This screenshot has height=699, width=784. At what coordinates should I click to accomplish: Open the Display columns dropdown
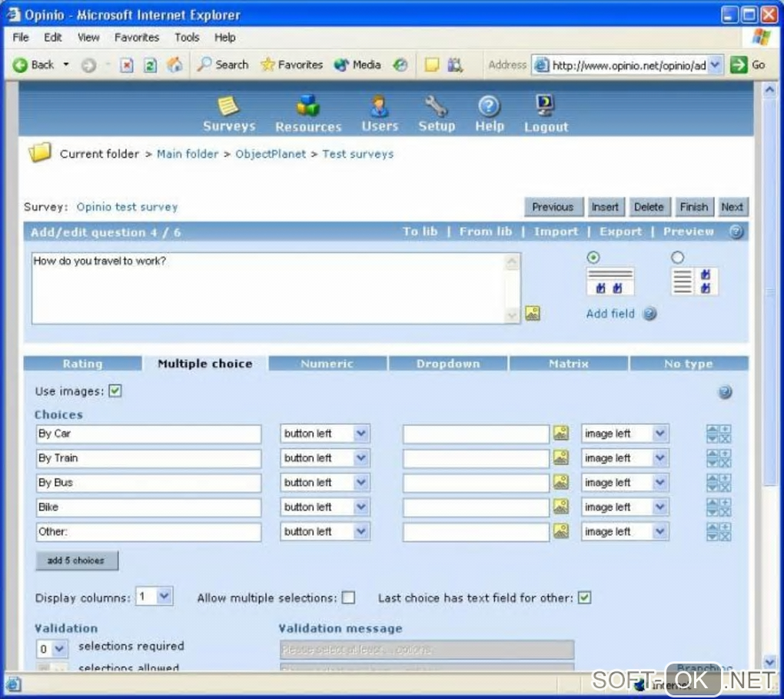click(x=154, y=597)
